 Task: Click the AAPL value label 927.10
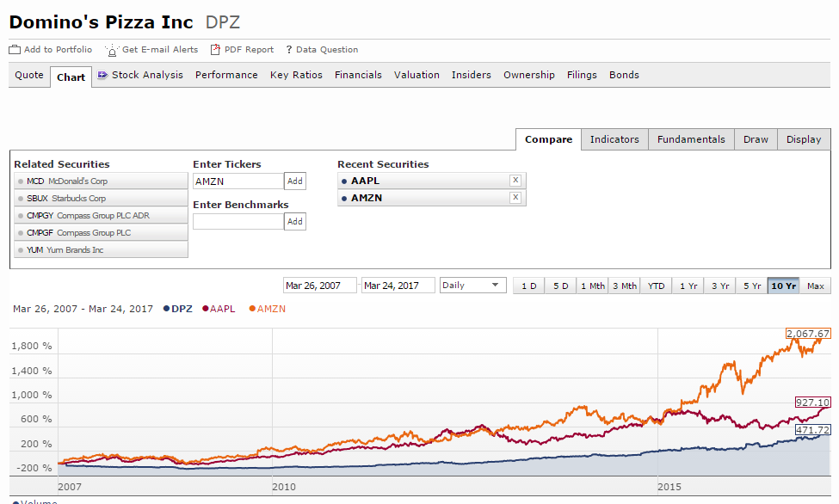point(812,403)
